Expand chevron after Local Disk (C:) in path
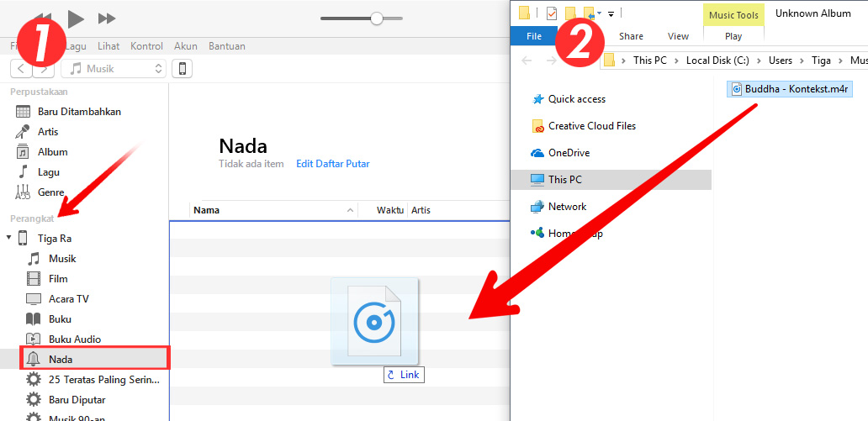This screenshot has width=868, height=421. point(759,61)
